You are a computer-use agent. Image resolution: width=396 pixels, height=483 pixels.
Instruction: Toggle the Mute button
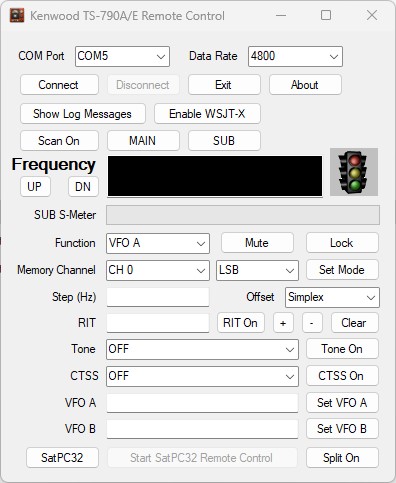pyautogui.click(x=257, y=243)
